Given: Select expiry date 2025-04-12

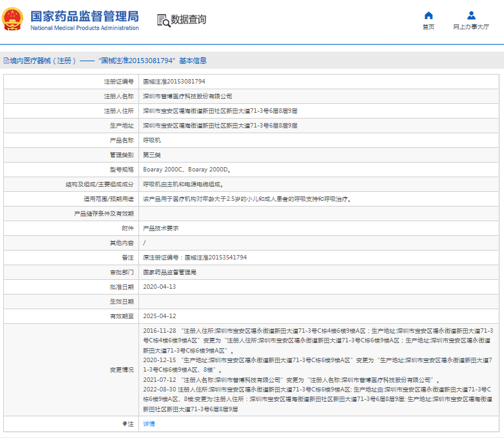Looking at the screenshot, I should [x=159, y=316].
